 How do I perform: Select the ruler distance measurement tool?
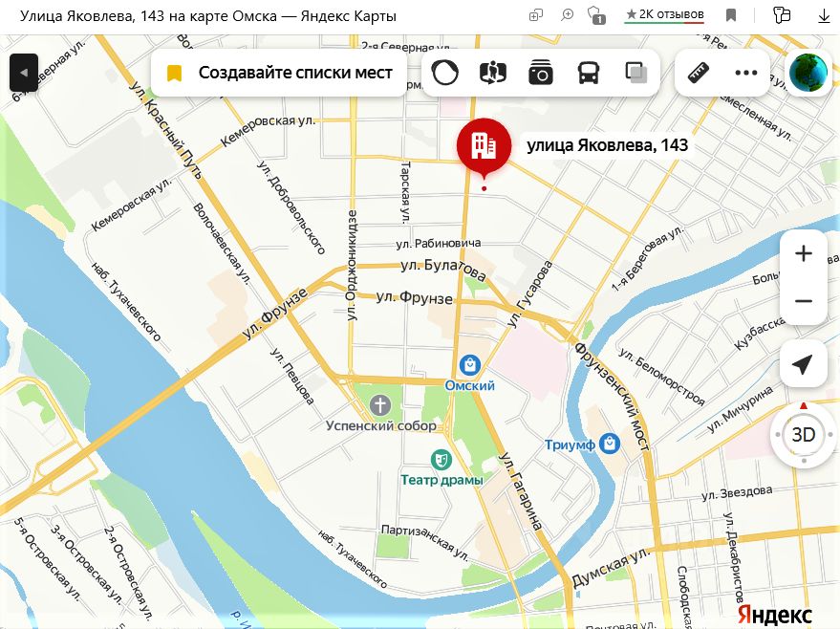(699, 73)
